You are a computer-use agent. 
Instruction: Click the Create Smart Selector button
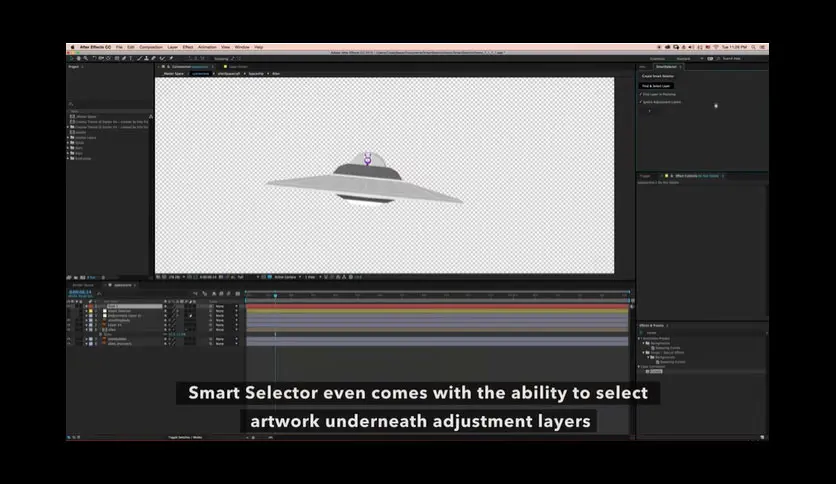pyautogui.click(x=657, y=76)
